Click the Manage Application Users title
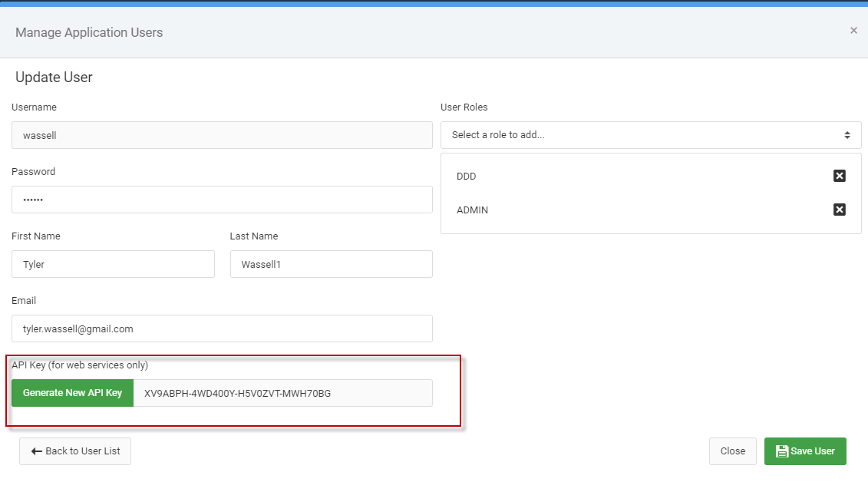 click(89, 32)
